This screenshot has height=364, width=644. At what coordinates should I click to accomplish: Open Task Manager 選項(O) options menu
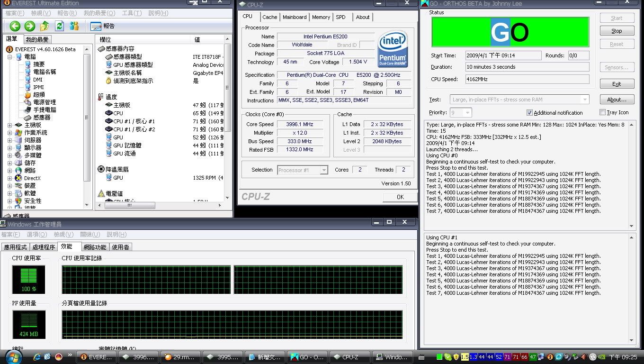[37, 235]
